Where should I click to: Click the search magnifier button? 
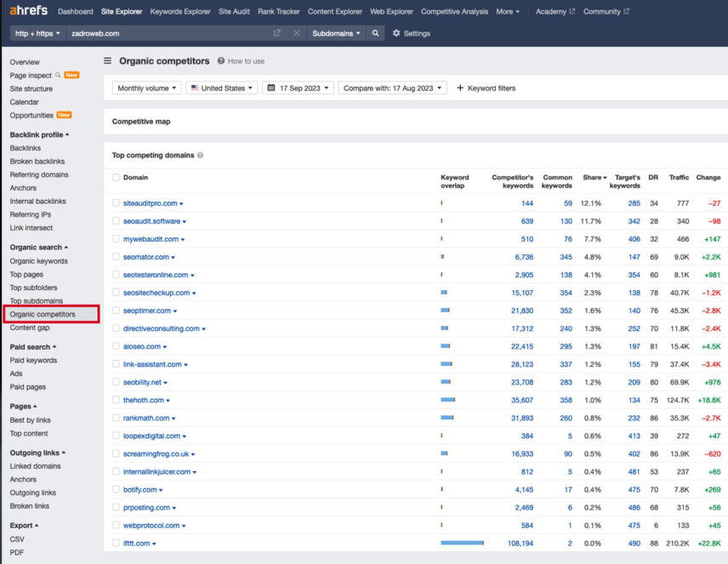(x=375, y=33)
